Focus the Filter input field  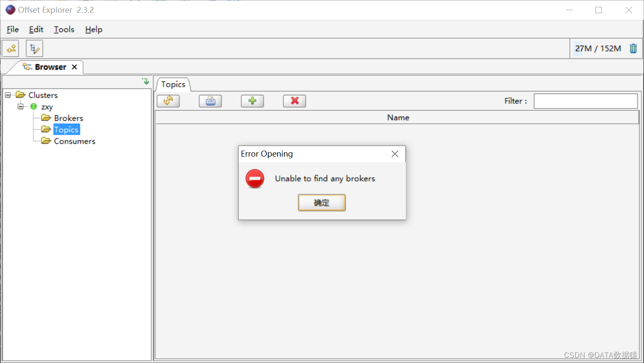(586, 101)
